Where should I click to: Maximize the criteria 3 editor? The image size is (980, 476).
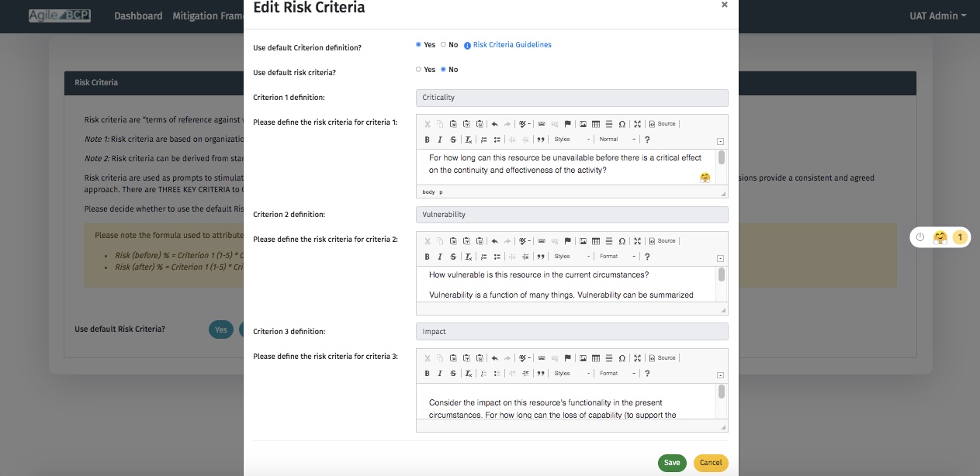click(637, 358)
